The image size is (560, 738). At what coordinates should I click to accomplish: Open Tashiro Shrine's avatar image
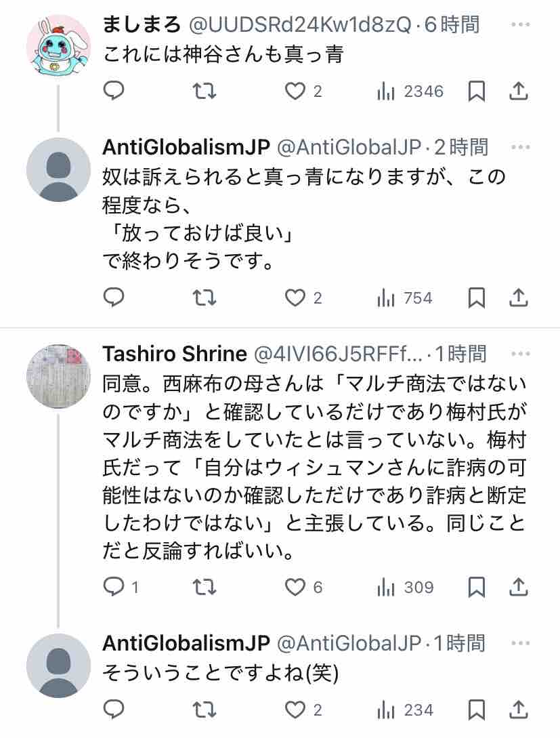58,376
